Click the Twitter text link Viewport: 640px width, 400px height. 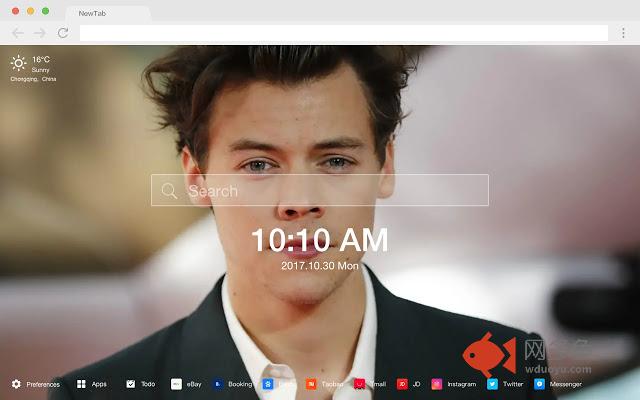[513, 384]
